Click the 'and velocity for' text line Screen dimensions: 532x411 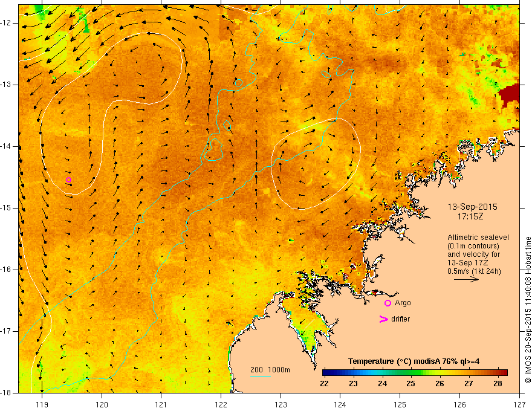(473, 254)
